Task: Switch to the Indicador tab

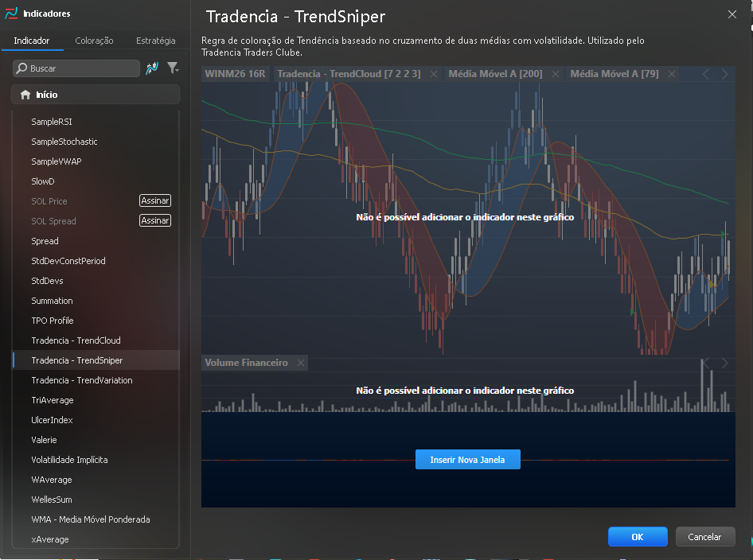Action: click(x=32, y=41)
